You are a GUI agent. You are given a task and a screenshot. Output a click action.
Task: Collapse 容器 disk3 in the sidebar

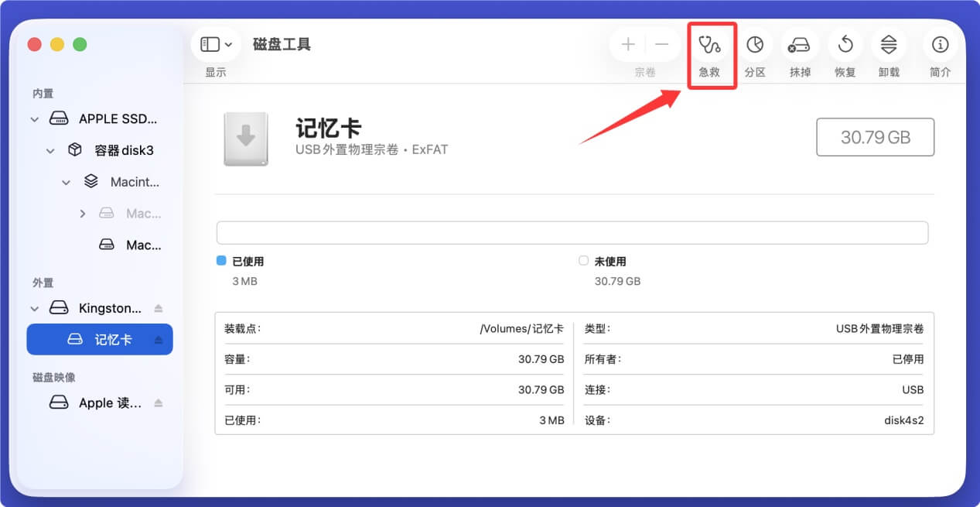50,150
